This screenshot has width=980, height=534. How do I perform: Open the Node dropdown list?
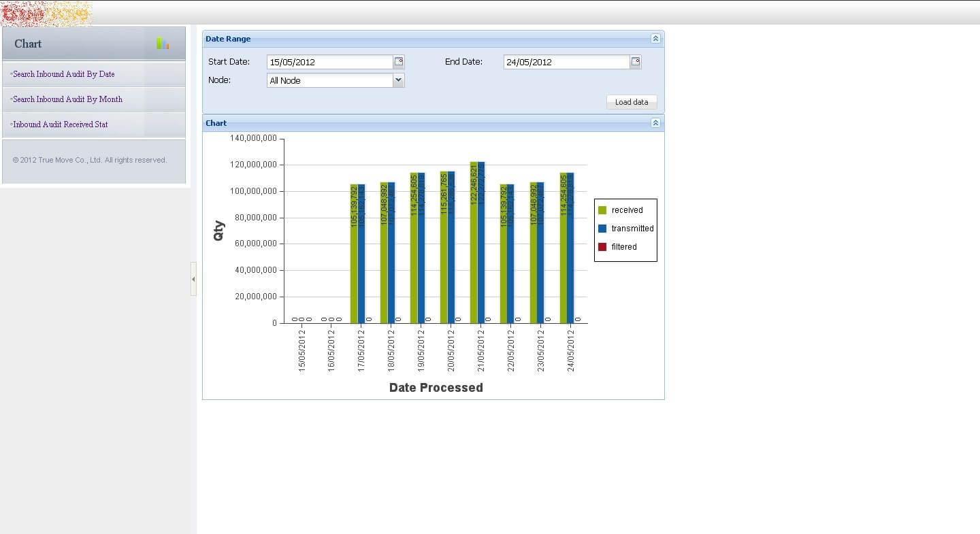click(x=399, y=80)
